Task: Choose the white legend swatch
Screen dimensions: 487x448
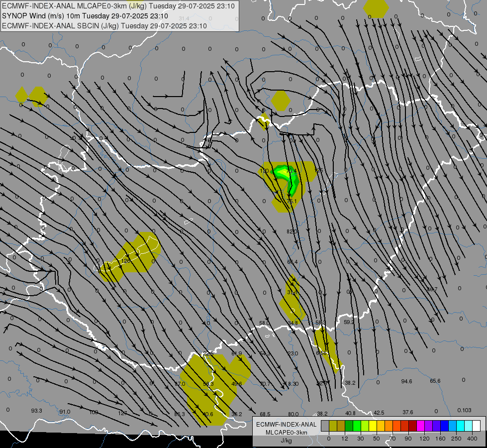Action: click(x=476, y=426)
